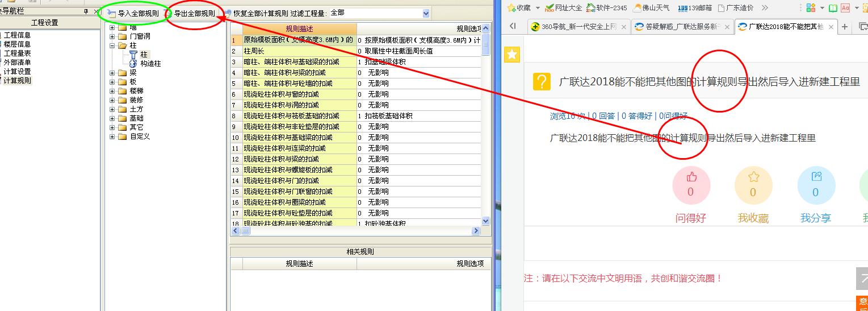Expand the 门窗洞 folder node

112,36
